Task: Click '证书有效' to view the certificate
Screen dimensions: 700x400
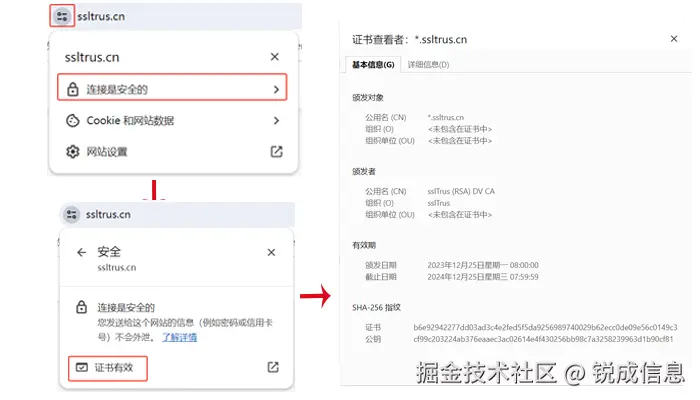Action: pyautogui.click(x=108, y=368)
